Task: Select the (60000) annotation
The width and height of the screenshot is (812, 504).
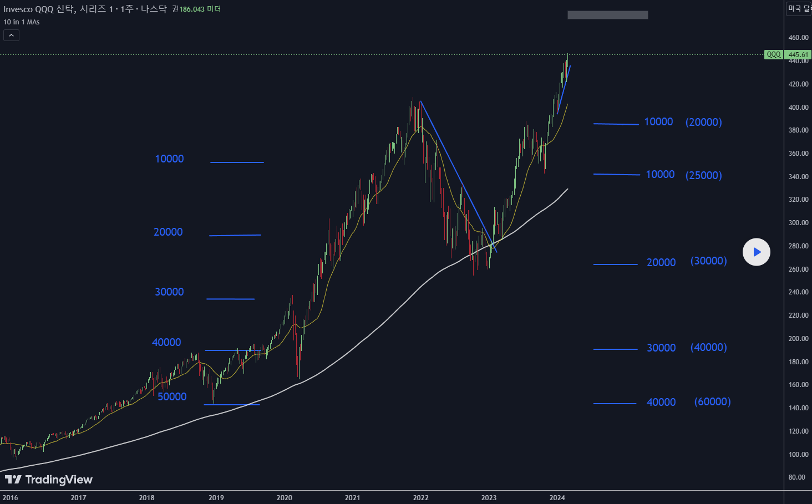Action: 712,401
